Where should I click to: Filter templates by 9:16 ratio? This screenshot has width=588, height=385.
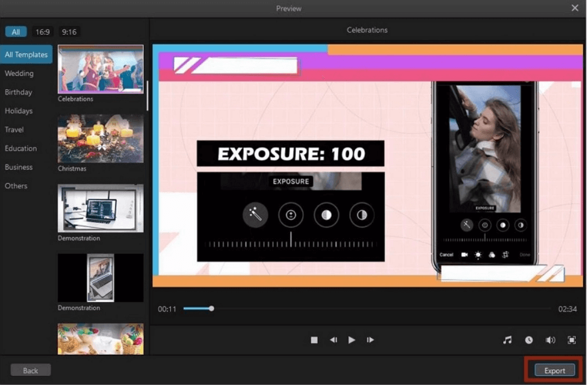(x=69, y=32)
